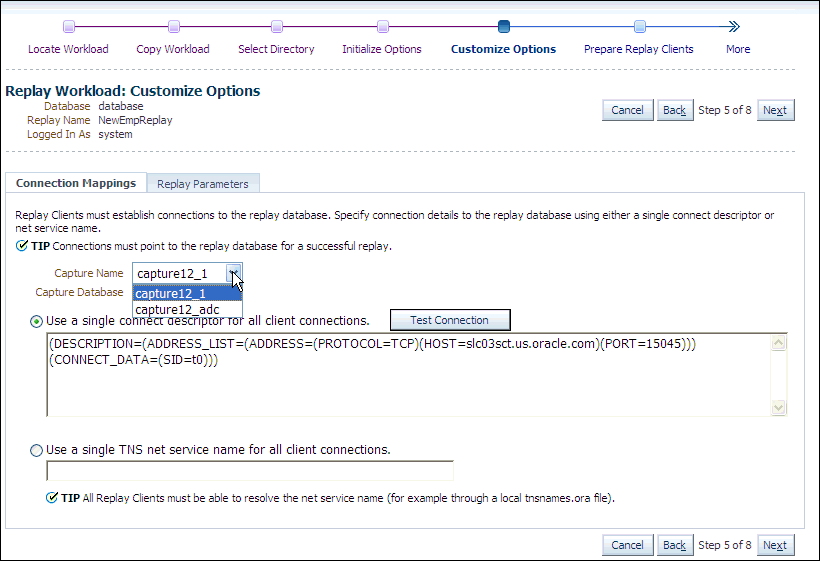The height and width of the screenshot is (561, 820).
Task: Click into the TNS net service name field
Action: point(250,471)
